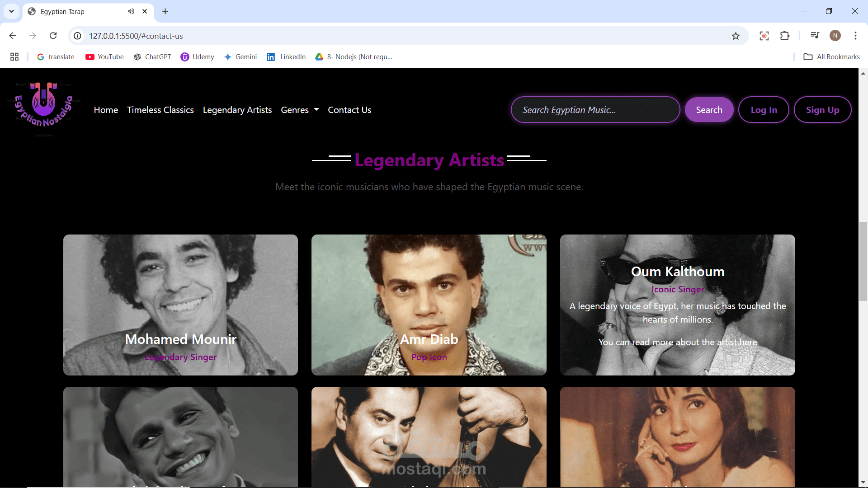
Task: Select the oud player card below Amr Diab
Action: (429, 436)
